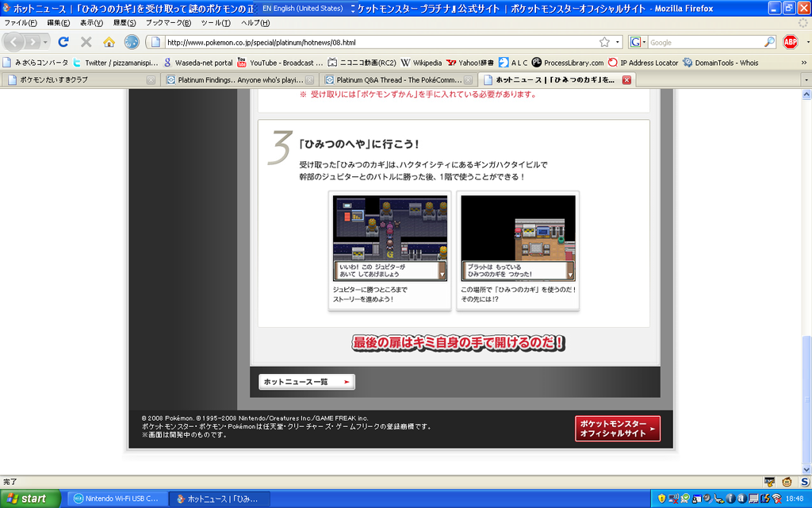This screenshot has width=812, height=508.
Task: Open the ProcessLibrary.com bookmark
Action: (x=568, y=63)
